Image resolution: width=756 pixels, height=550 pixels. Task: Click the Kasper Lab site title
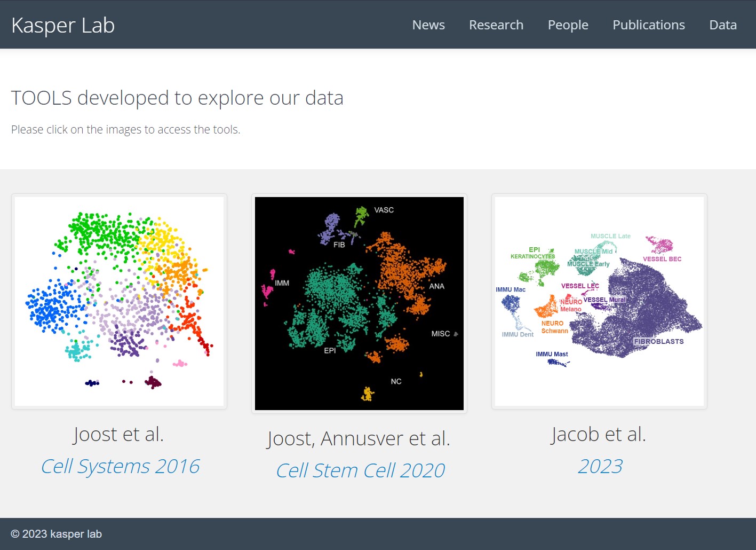tap(63, 25)
